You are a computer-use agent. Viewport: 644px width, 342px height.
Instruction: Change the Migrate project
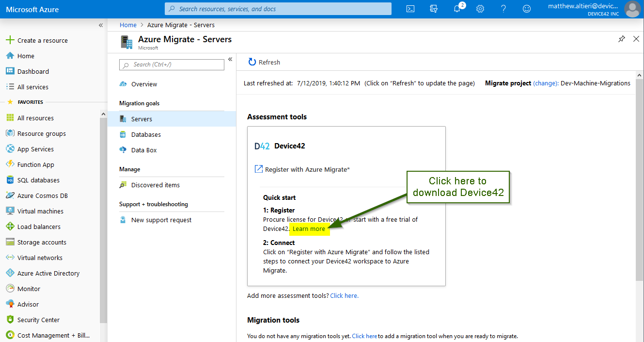pyautogui.click(x=545, y=83)
